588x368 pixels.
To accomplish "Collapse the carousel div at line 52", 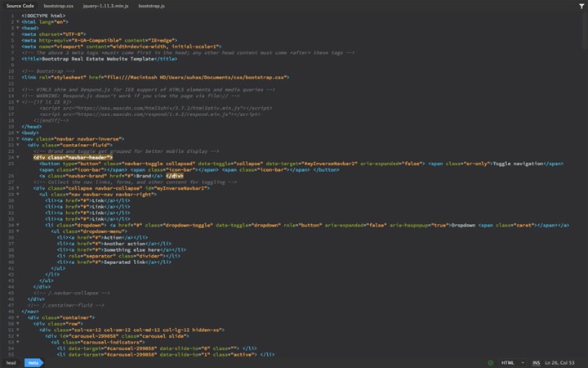I will tap(18, 336).
